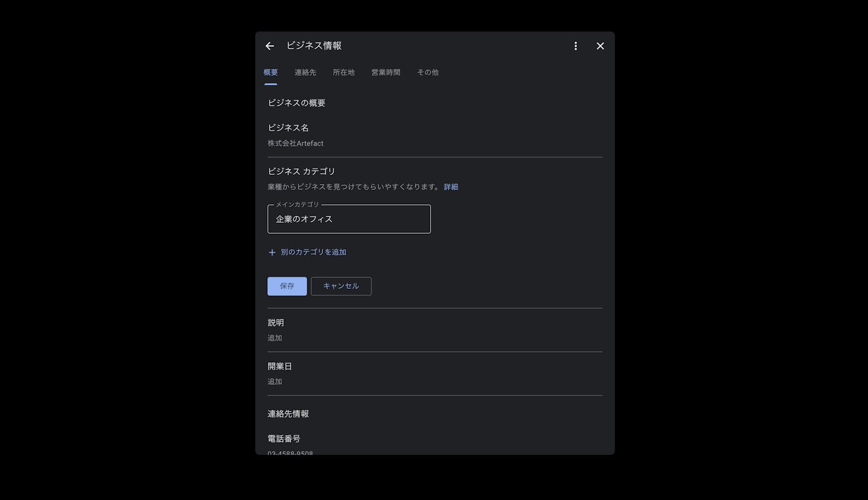The image size is (868, 500).
Task: Switch to the 連絡先 tab
Action: 306,72
